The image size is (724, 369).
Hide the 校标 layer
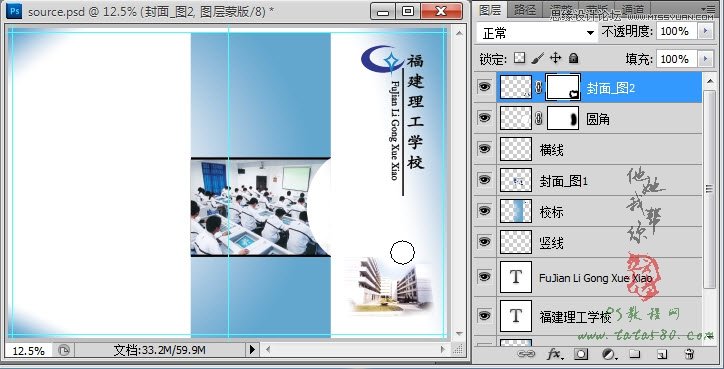tap(484, 210)
